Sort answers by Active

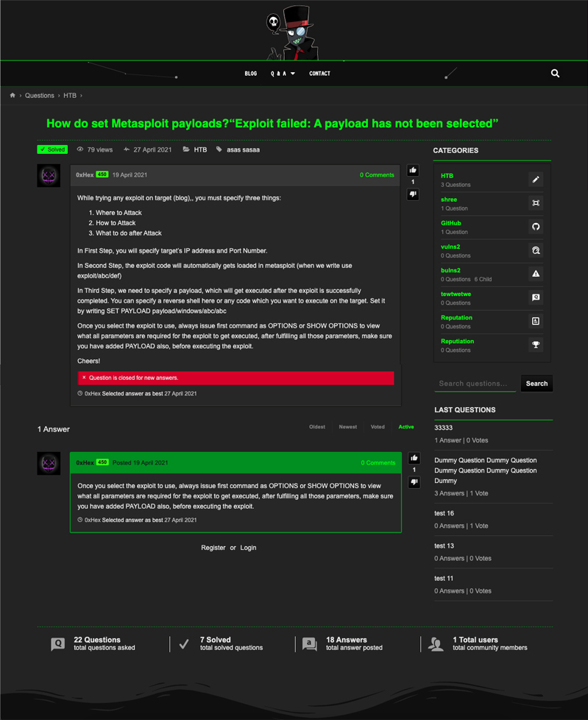tap(406, 427)
